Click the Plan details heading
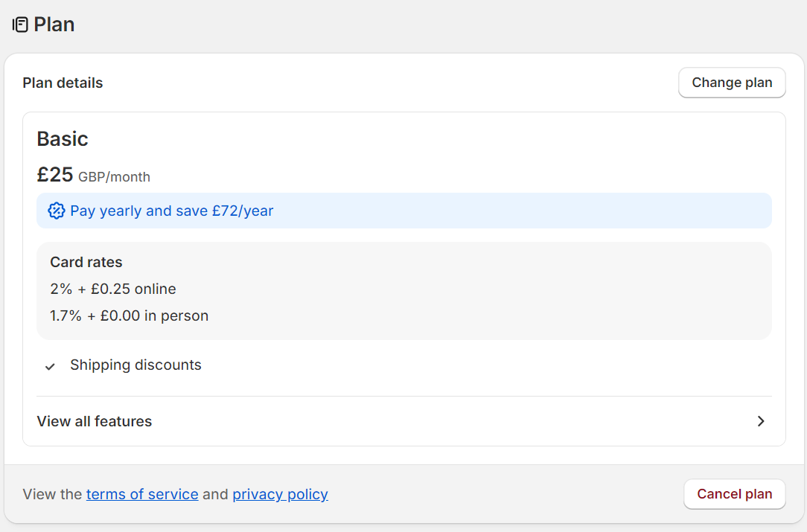This screenshot has width=807, height=532. (63, 83)
